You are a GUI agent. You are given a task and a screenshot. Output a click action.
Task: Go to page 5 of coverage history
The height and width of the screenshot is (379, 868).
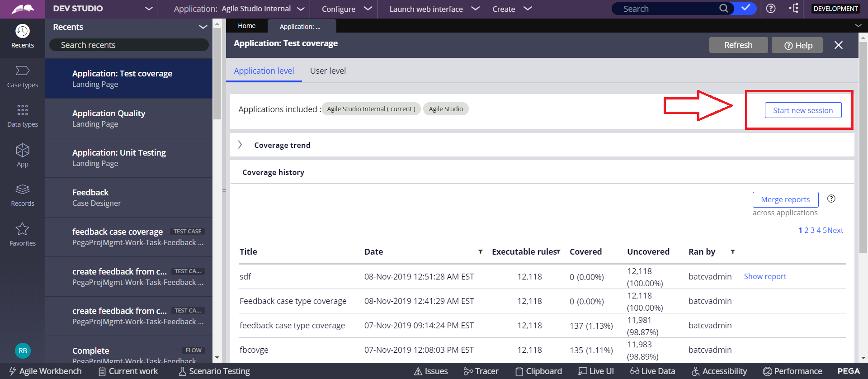coord(825,230)
